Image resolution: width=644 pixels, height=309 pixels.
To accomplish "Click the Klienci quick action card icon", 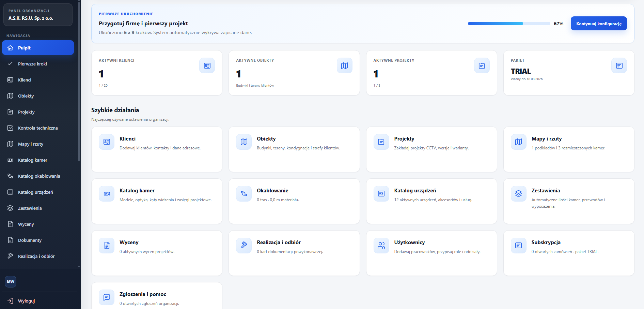I will [107, 142].
